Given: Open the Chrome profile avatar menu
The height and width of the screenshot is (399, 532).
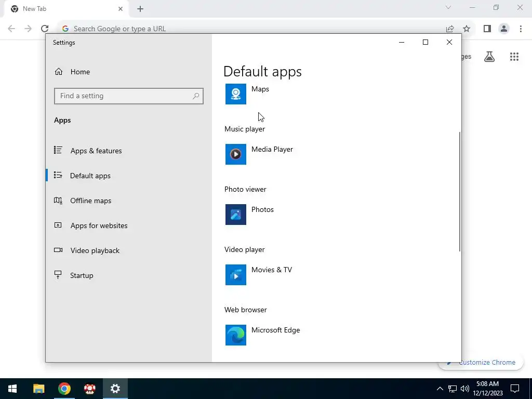Looking at the screenshot, I should click(504, 29).
